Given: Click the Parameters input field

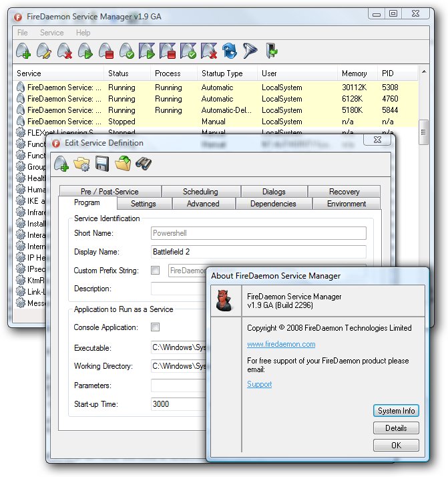Looking at the screenshot, I should tap(179, 385).
